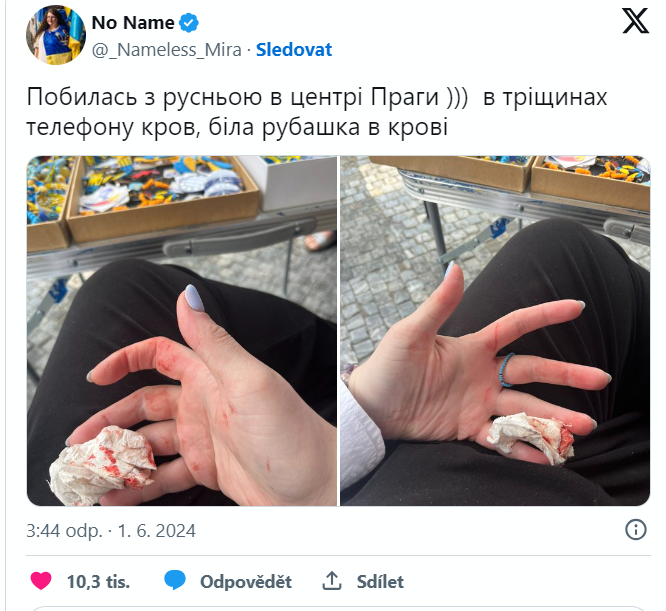The image size is (666, 611).
Task: Click the blue reply bubble icon
Action: [175, 580]
